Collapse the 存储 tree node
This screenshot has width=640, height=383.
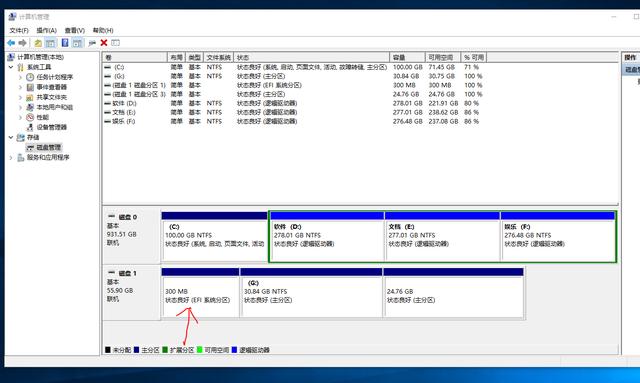point(11,137)
